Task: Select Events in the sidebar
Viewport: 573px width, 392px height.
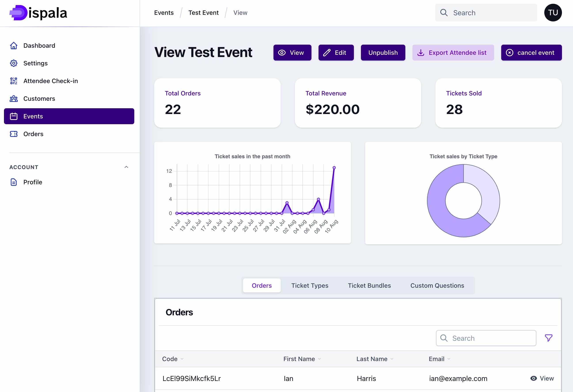Action: [x=69, y=116]
